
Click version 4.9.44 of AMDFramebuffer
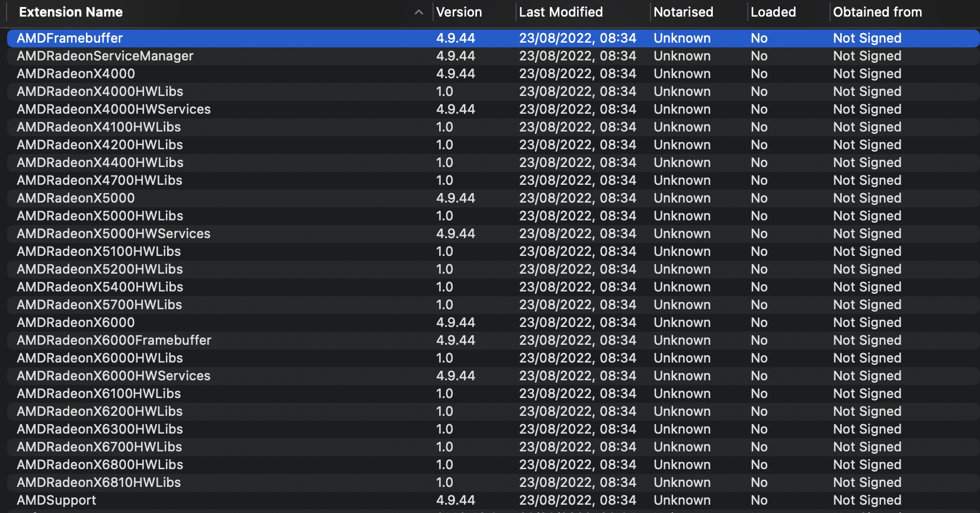pyautogui.click(x=456, y=38)
